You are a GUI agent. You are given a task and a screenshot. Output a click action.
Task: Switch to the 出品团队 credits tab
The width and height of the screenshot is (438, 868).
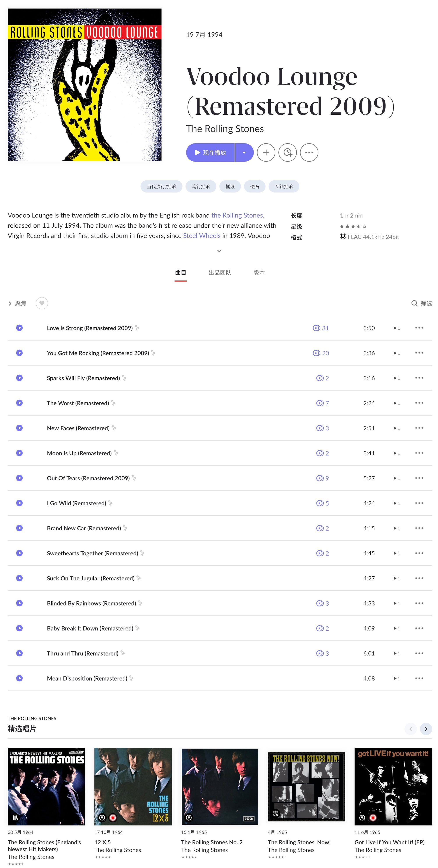219,272
